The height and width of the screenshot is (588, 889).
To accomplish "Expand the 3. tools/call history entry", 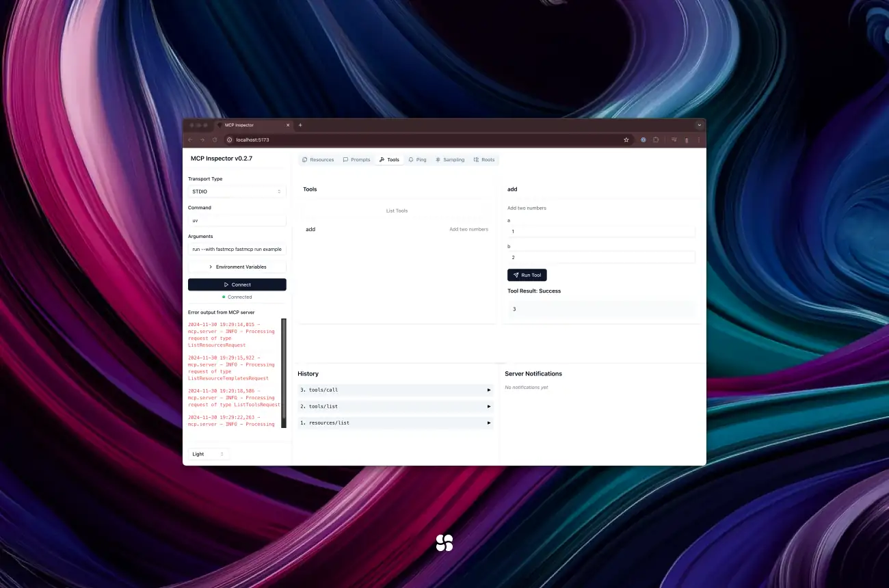I will tap(396, 390).
